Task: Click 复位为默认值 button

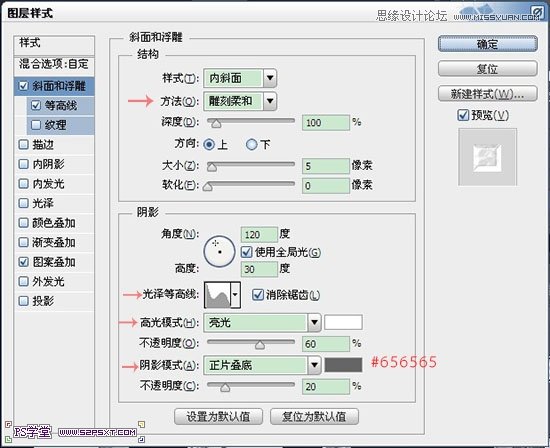Action: 314,416
